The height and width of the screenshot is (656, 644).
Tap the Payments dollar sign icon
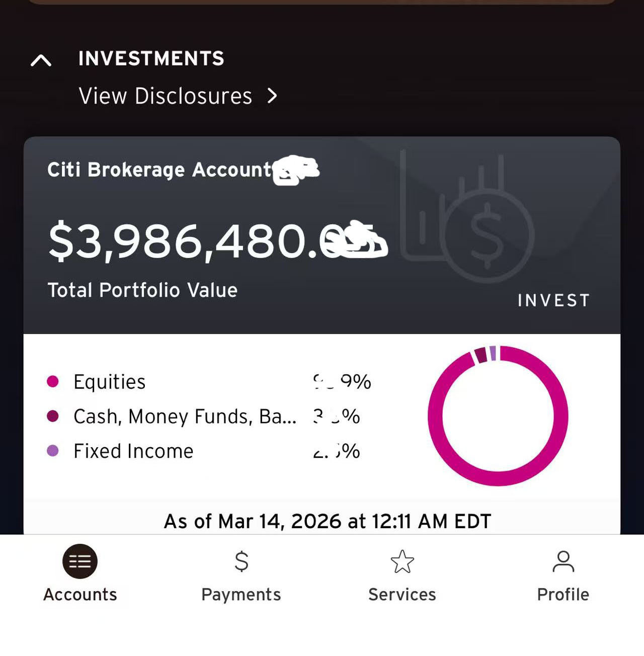242,561
